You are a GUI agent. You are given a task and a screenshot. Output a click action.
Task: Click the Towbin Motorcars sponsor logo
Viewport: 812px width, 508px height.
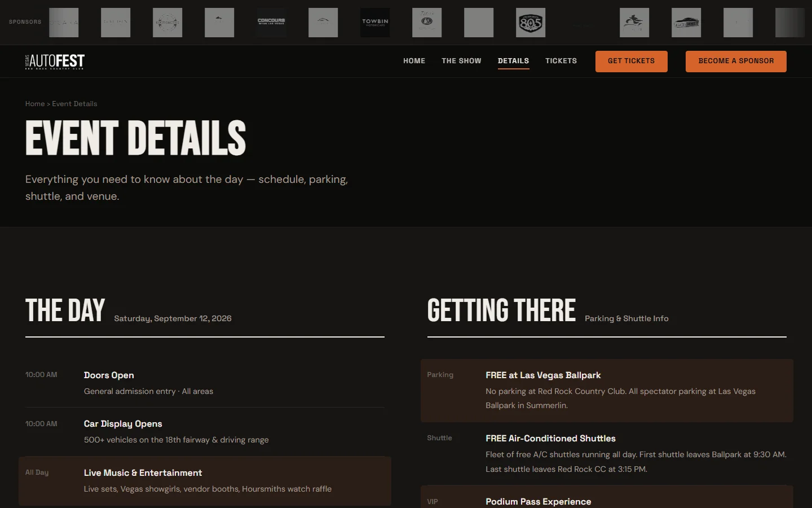[375, 23]
